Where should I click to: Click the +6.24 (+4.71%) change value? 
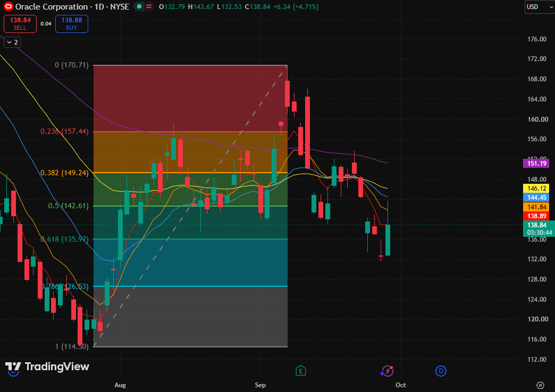tap(296, 7)
